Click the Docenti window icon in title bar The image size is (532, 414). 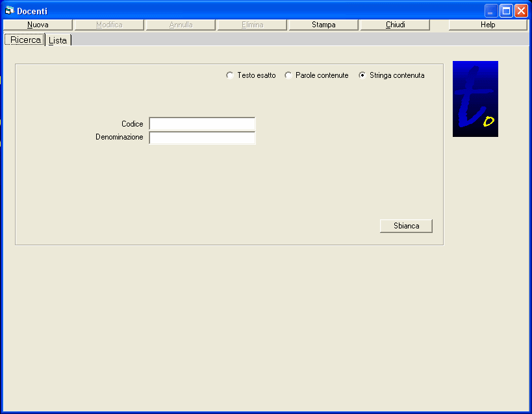coord(9,11)
